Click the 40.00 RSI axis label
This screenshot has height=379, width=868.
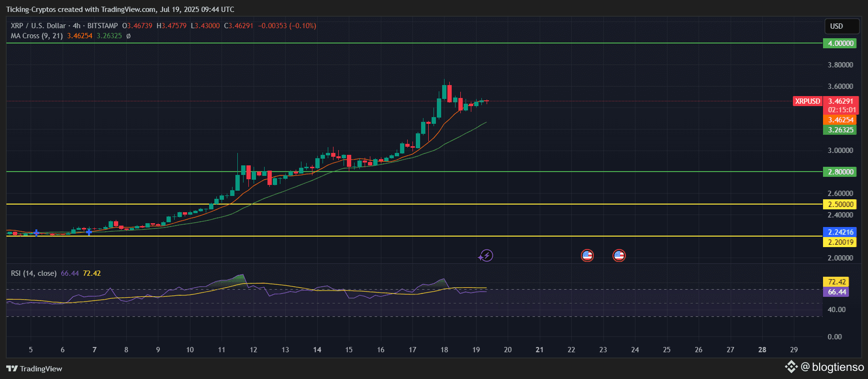tap(837, 310)
